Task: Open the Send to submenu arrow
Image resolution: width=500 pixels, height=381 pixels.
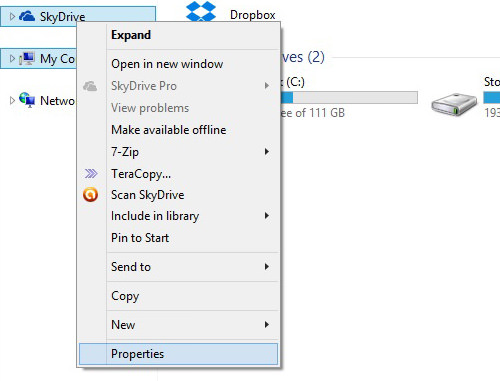Action: (267, 266)
